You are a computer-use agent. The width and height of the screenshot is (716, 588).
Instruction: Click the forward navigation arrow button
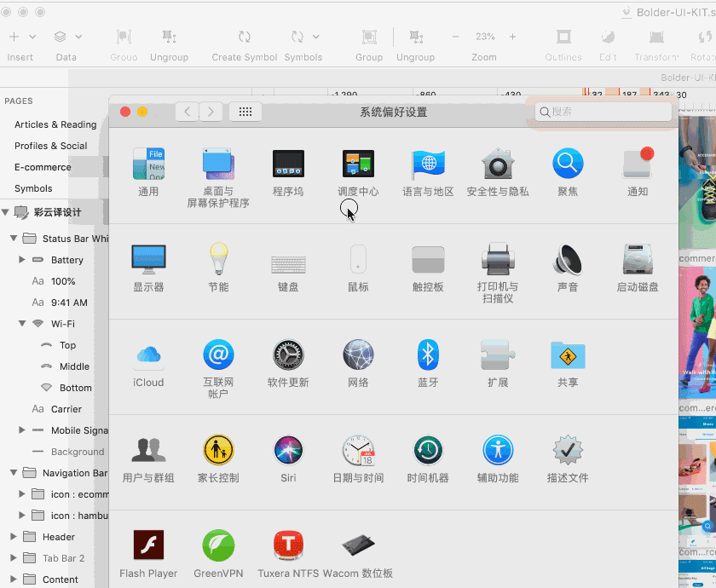click(x=211, y=112)
